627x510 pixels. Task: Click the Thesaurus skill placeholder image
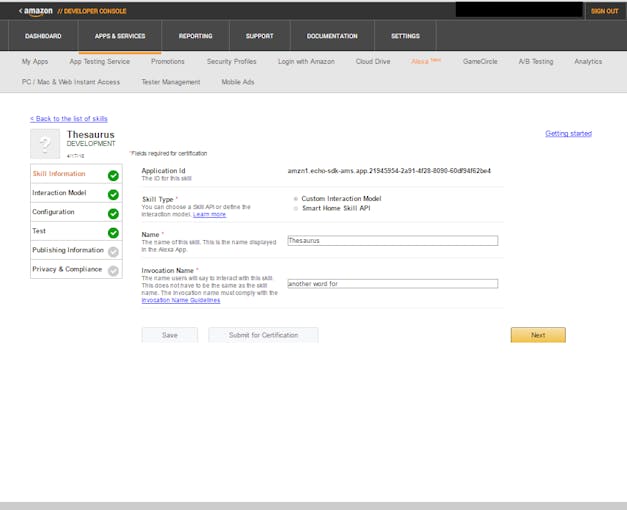[45, 144]
